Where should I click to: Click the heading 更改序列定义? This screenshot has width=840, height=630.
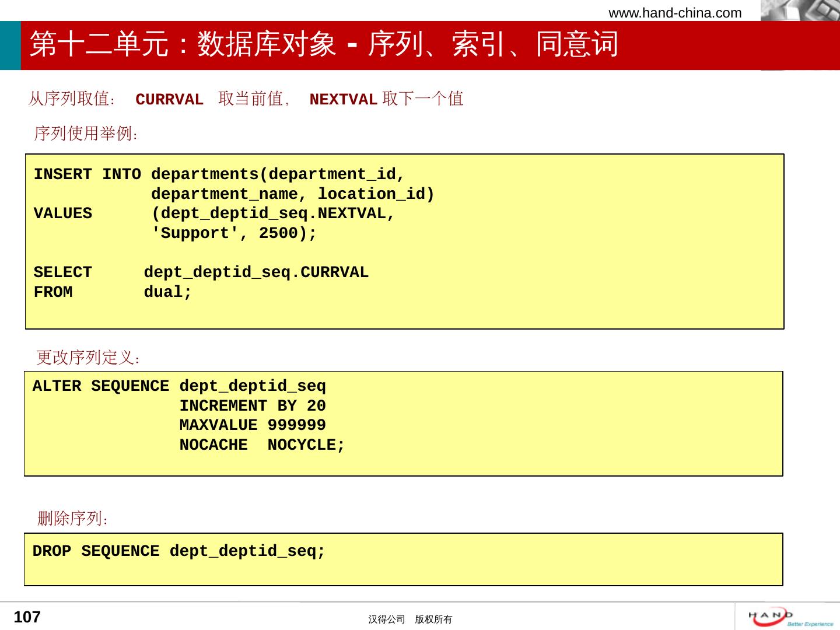point(88,358)
